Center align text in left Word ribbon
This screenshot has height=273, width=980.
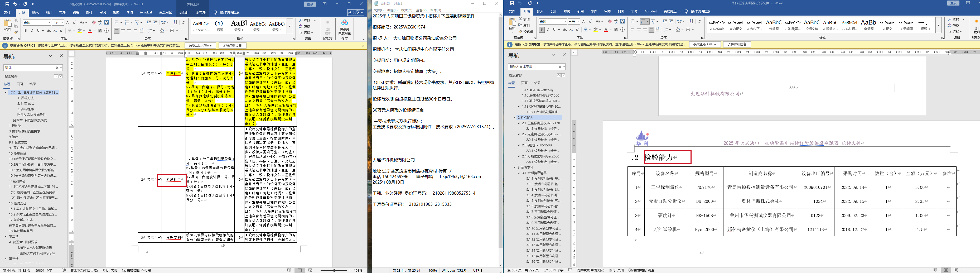[123, 31]
